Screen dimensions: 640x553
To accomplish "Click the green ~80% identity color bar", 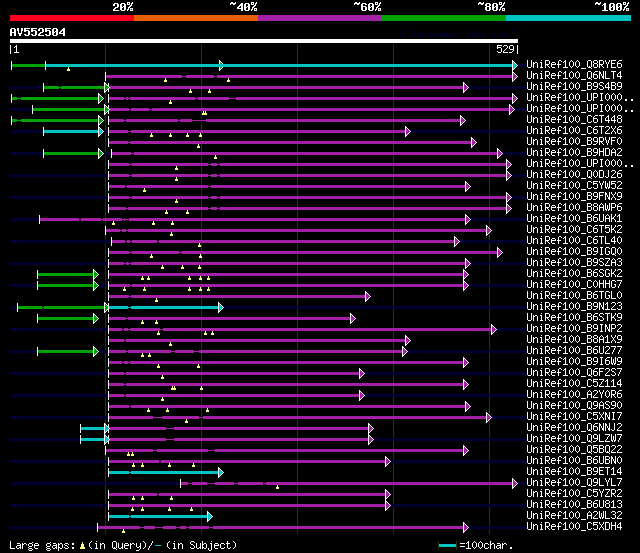I will (x=444, y=18).
